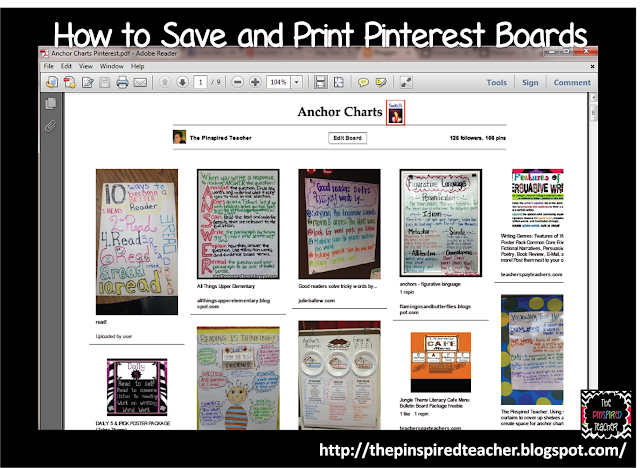The height and width of the screenshot is (468, 640).
Task: Click the fit one full page icon
Action: coord(338,82)
